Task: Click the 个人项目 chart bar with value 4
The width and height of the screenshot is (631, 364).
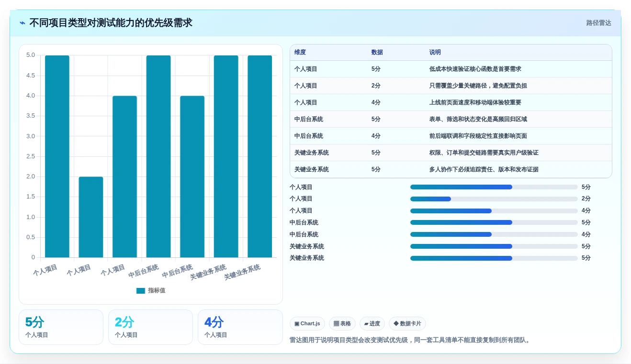Action: coord(124,176)
